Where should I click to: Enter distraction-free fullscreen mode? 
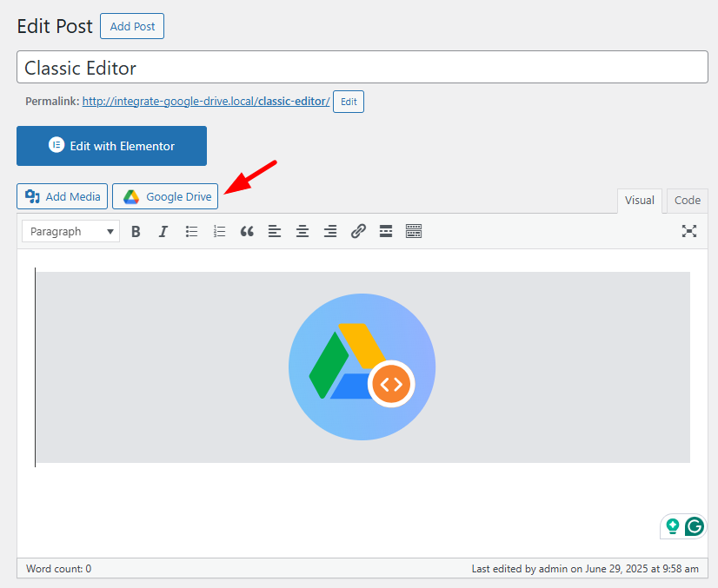tap(689, 231)
